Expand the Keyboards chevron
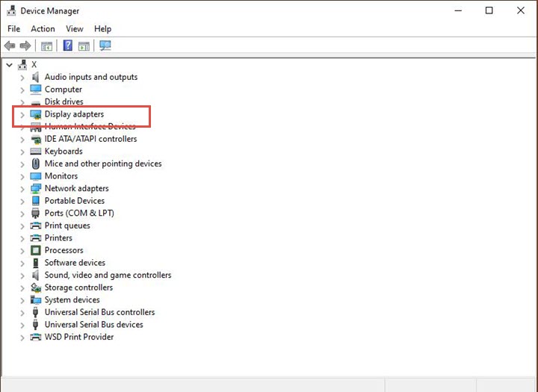Image resolution: width=538 pixels, height=392 pixels. pyautogui.click(x=22, y=152)
